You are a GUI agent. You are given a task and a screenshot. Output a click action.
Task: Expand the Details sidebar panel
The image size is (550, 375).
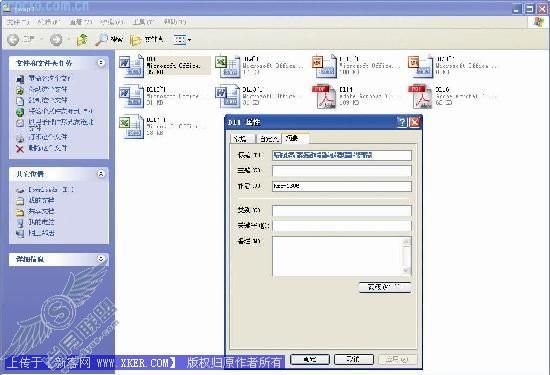(x=101, y=259)
